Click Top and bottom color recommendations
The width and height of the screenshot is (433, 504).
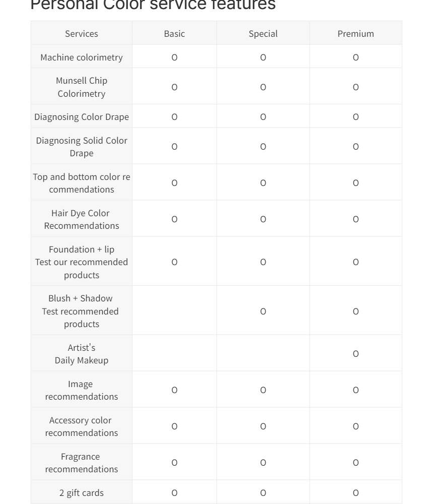[x=82, y=183]
